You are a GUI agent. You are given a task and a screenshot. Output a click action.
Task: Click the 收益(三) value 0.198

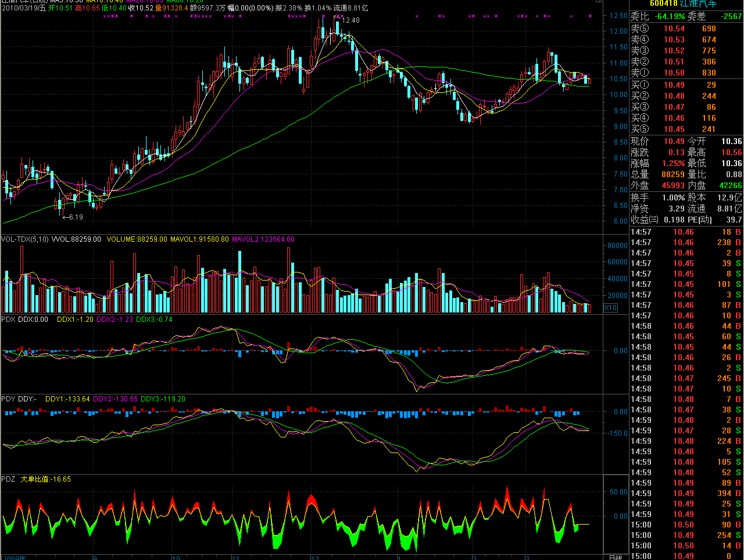pyautogui.click(x=674, y=220)
